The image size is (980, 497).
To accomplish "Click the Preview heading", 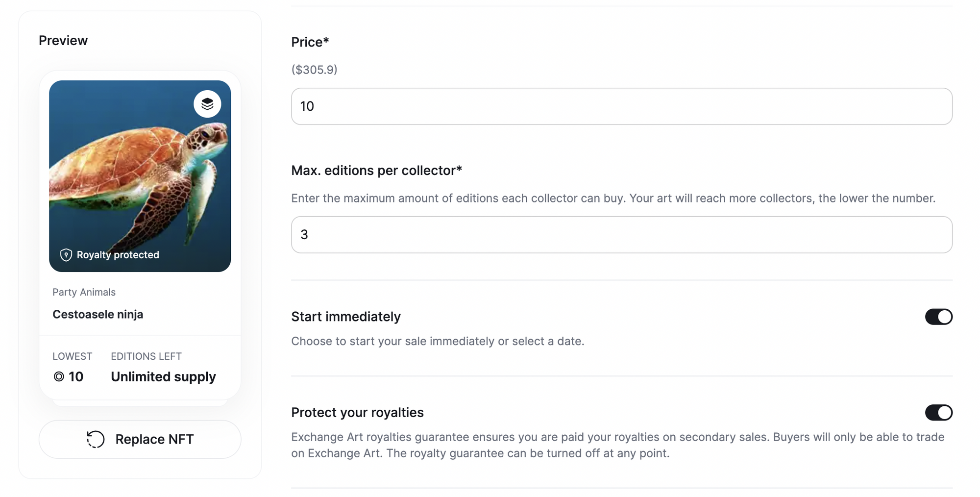I will (x=63, y=41).
